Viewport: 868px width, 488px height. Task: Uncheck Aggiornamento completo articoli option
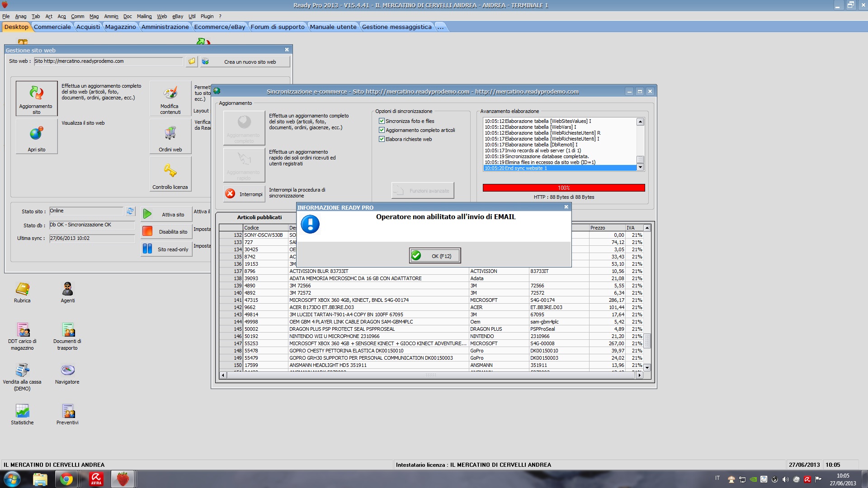click(382, 130)
